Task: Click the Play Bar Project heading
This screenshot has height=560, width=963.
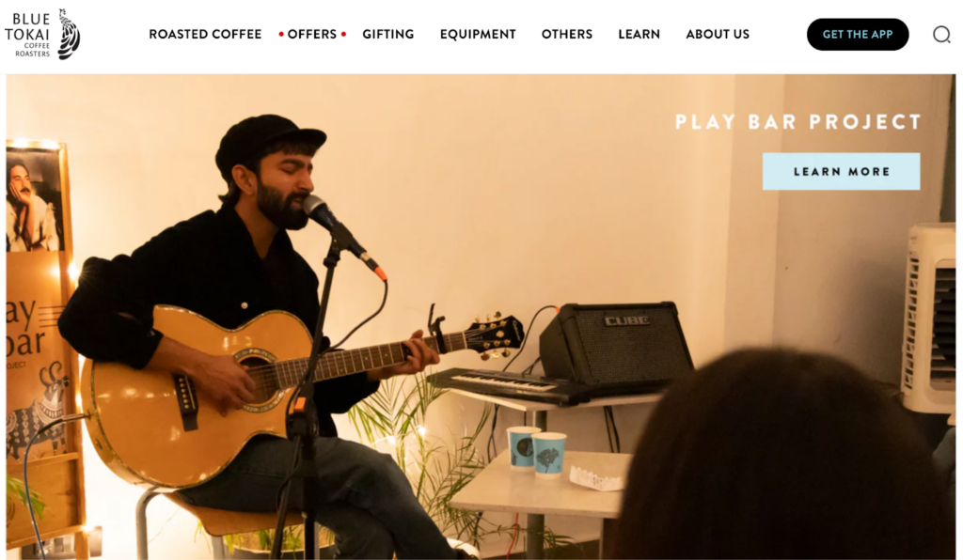Action: [797, 122]
